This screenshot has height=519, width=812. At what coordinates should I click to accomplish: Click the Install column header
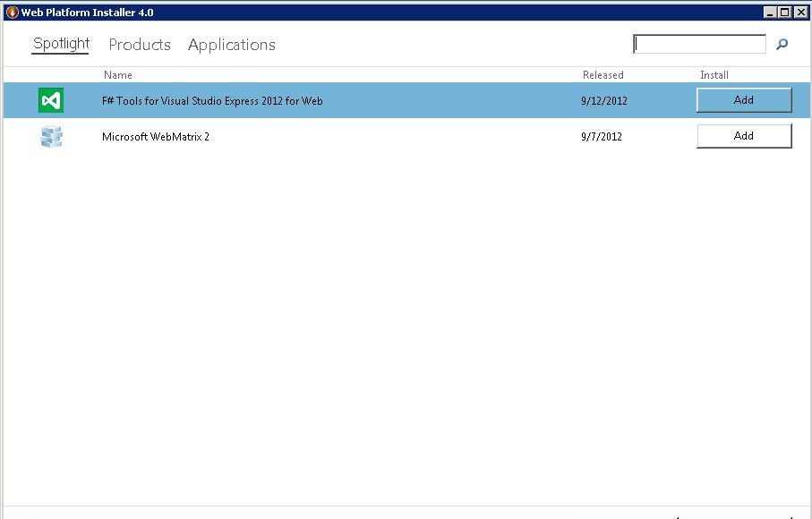click(x=714, y=75)
